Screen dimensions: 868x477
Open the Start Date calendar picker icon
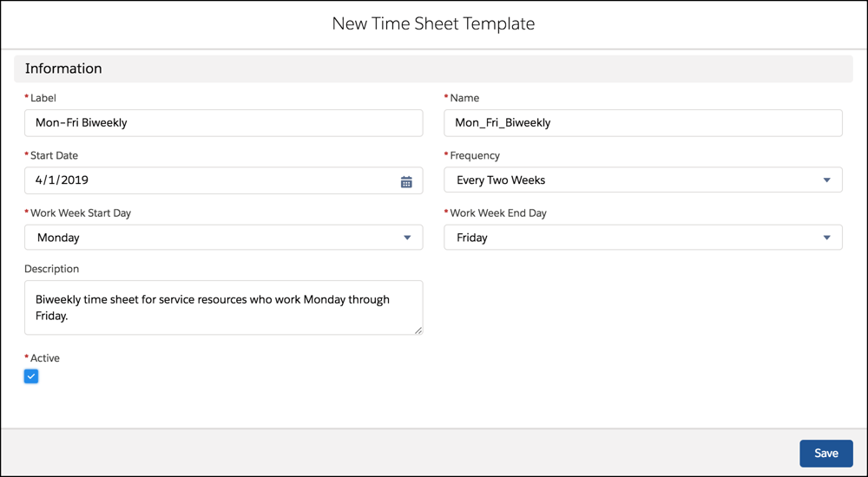click(406, 181)
